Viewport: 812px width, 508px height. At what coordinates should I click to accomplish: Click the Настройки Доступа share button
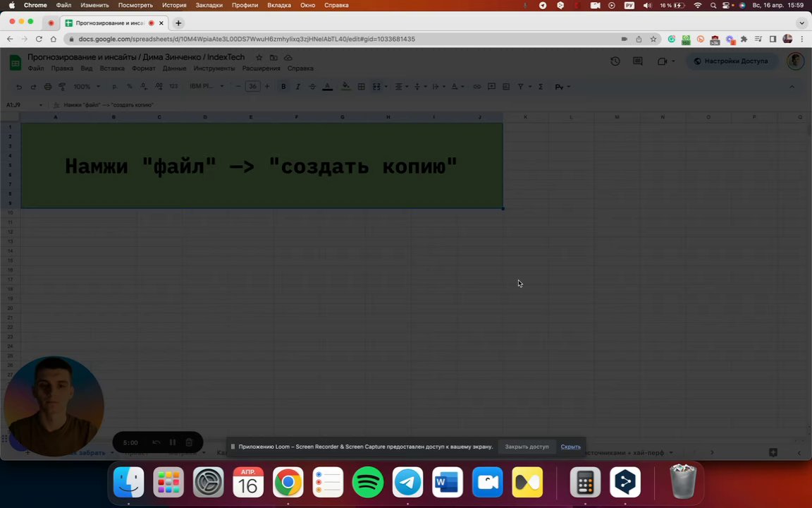(x=732, y=61)
